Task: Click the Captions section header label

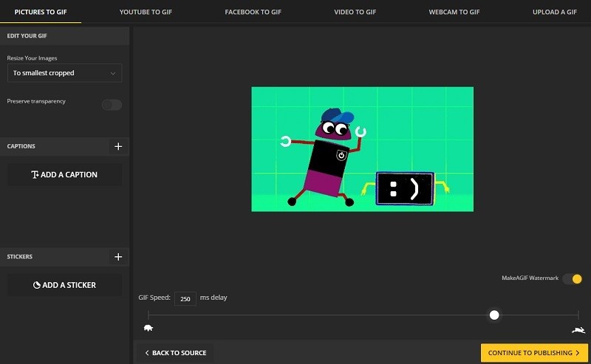Action: (21, 146)
